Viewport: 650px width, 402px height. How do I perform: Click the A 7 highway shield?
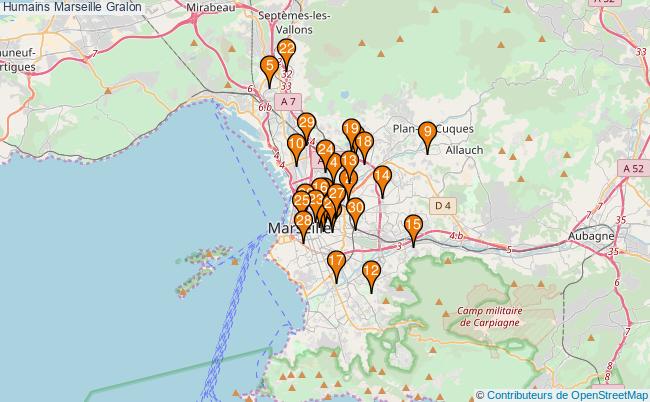pos(290,102)
